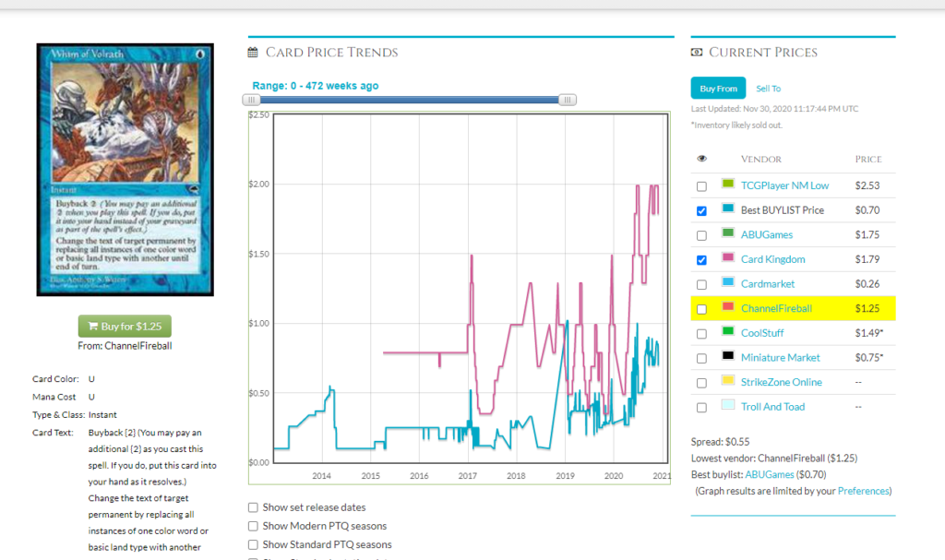Click the Buy for $1.25 button
The height and width of the screenshot is (560, 945).
(125, 326)
